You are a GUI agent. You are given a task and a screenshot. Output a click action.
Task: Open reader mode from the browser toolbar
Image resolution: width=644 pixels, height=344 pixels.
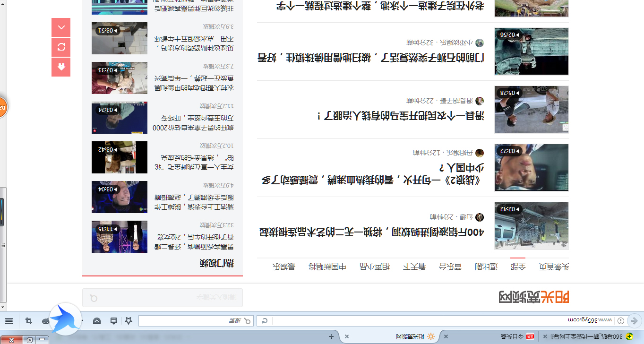[113, 321]
